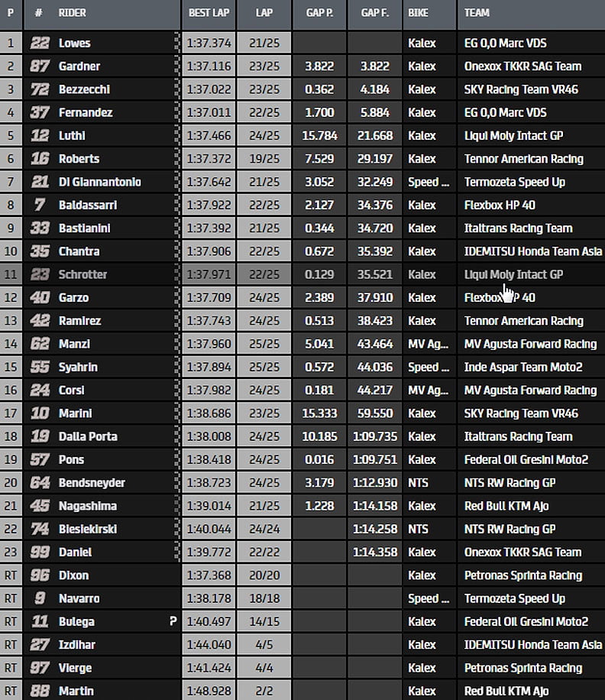Click Red Bull KTM Ajo team for Nagashima
This screenshot has height=700, width=605.
pyautogui.click(x=506, y=506)
